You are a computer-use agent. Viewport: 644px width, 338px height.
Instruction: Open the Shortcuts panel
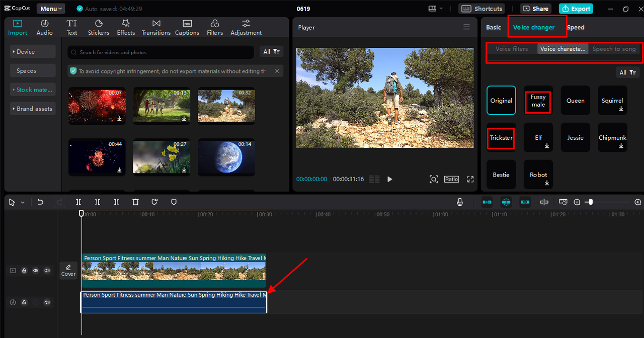coord(481,9)
